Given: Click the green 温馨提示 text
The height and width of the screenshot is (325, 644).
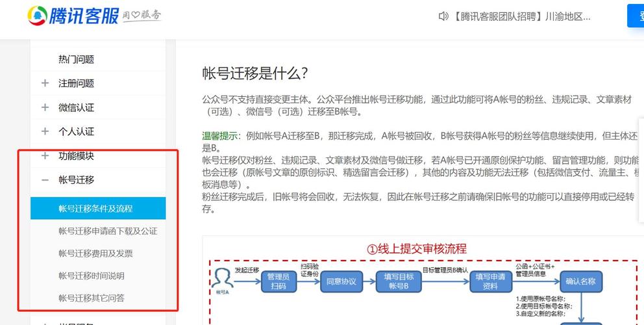Looking at the screenshot, I should 219,136.
